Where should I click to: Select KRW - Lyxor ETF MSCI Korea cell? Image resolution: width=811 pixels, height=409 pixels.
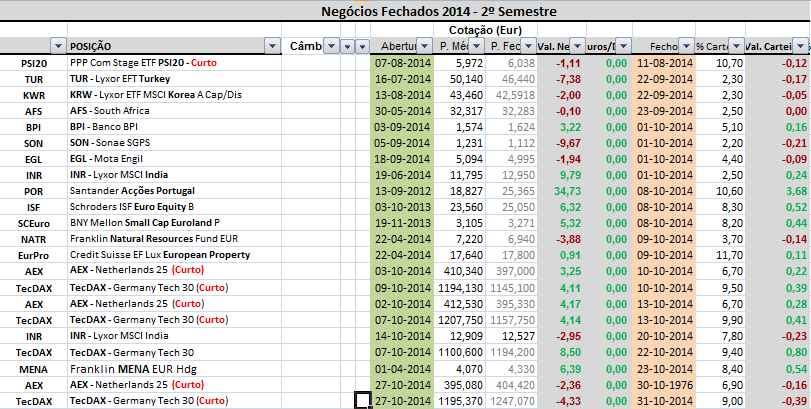pos(174,95)
